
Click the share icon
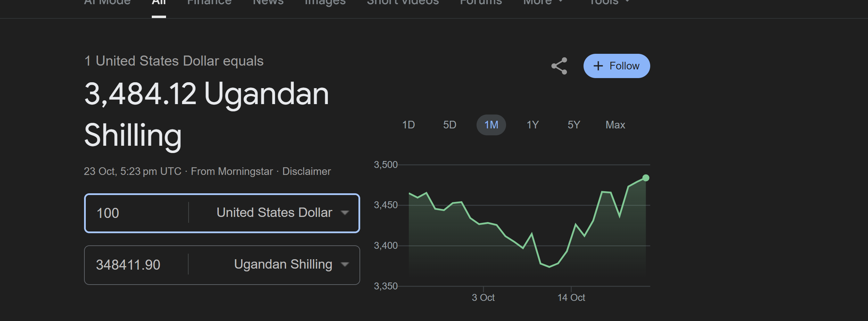point(559,66)
